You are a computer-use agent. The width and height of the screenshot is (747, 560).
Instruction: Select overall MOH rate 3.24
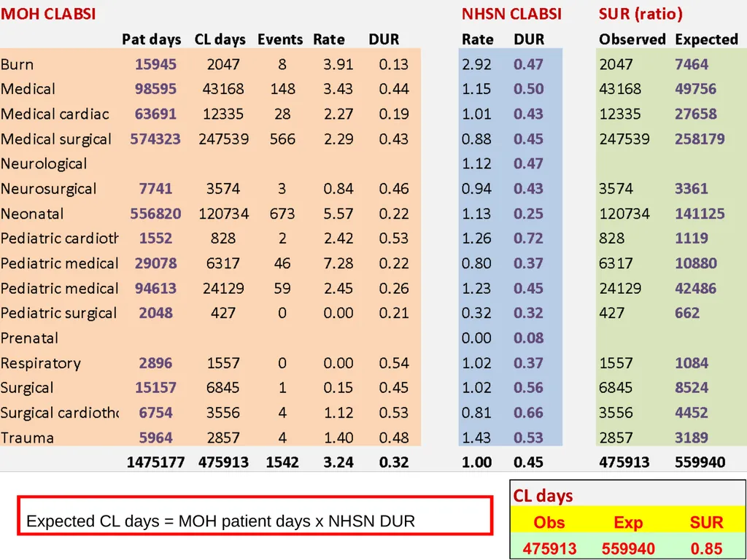click(338, 462)
